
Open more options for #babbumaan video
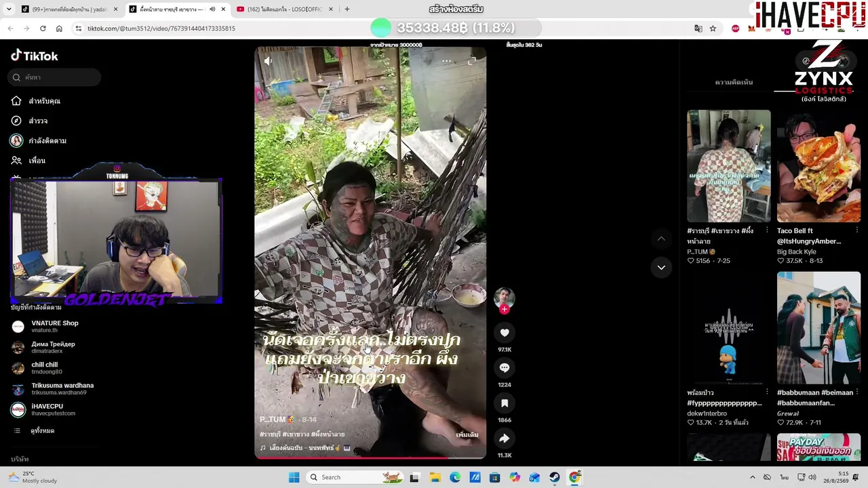pos(857,392)
